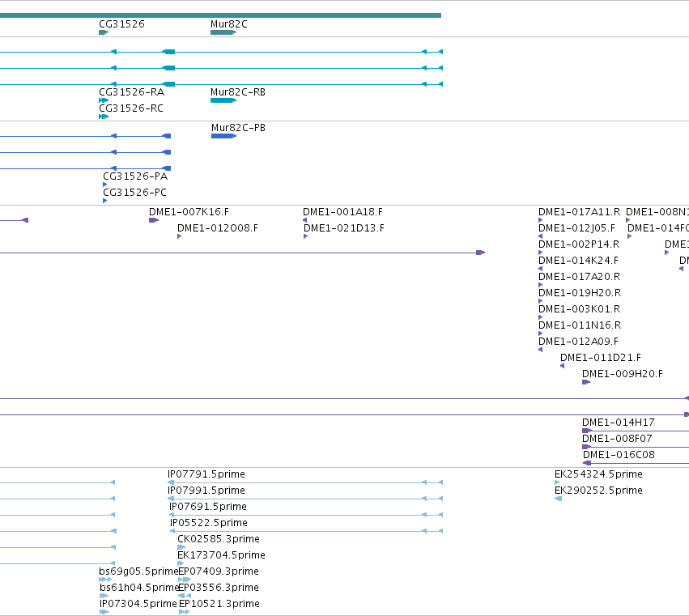Select the IP07304.5prime EST label
The width and height of the screenshot is (689, 616).
[x=138, y=605]
